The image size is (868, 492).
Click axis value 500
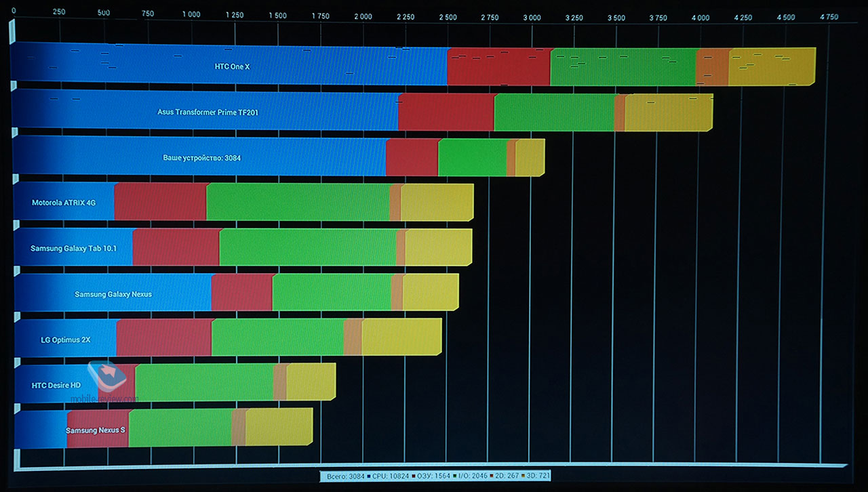pos(103,13)
